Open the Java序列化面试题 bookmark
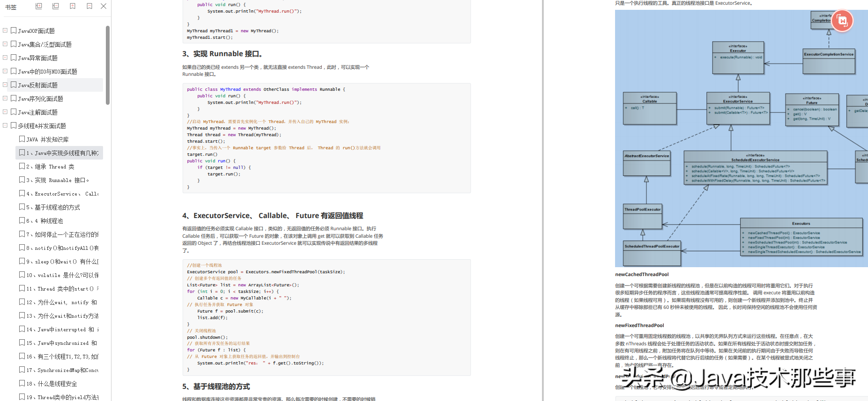The height and width of the screenshot is (401, 868). [x=40, y=99]
